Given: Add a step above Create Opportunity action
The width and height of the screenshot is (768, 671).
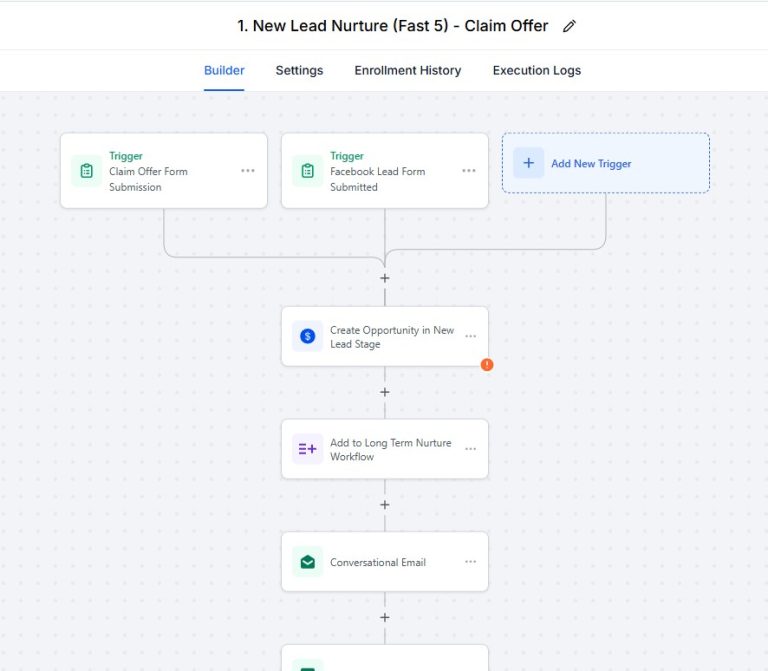Looking at the screenshot, I should [385, 278].
